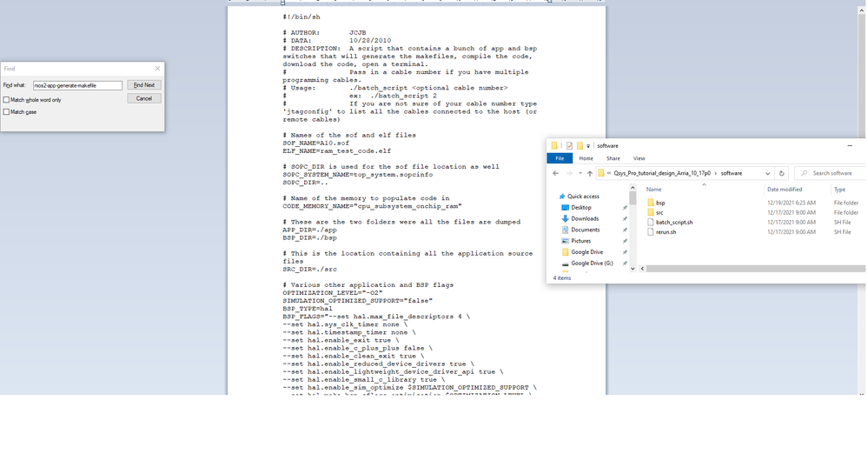
Task: Expand the address bar history dropdown
Action: (x=767, y=173)
